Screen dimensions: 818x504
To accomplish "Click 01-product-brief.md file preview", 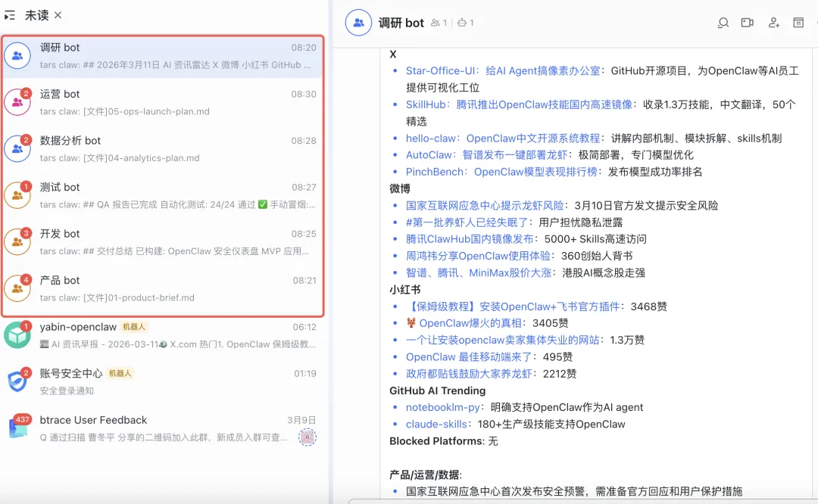I will [117, 297].
